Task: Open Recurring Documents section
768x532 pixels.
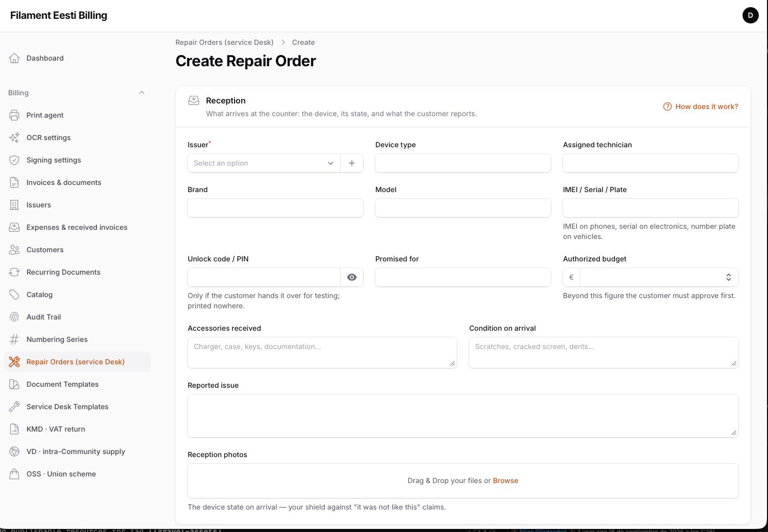Action: (78, 272)
